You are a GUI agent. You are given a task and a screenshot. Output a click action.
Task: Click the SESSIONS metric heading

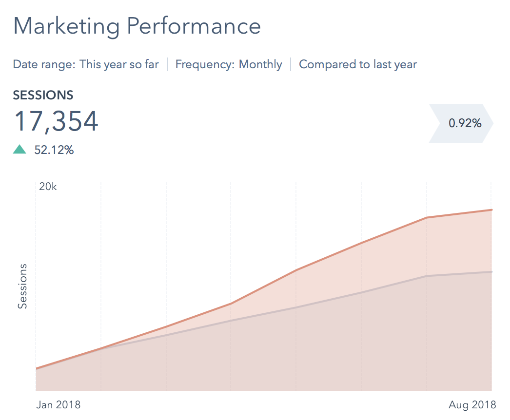click(x=43, y=95)
